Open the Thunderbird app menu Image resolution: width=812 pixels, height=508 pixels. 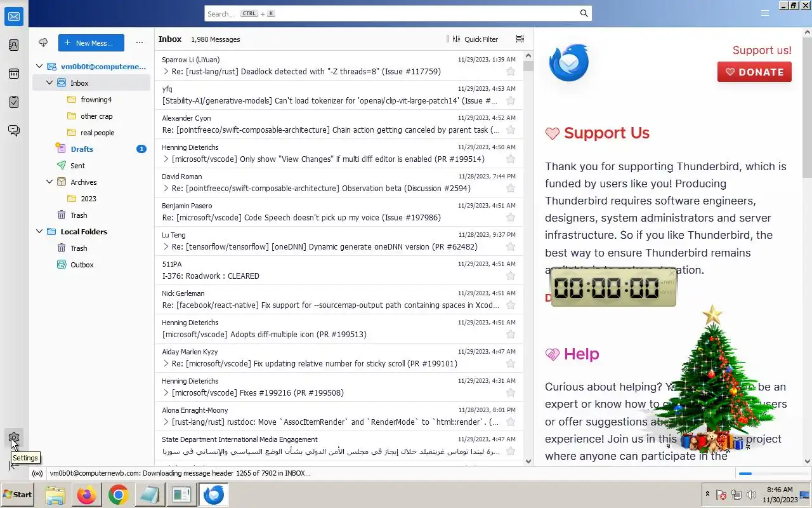(765, 13)
